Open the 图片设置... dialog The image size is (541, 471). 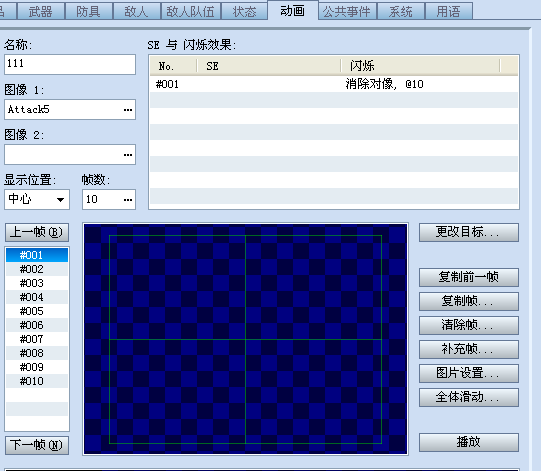469,373
